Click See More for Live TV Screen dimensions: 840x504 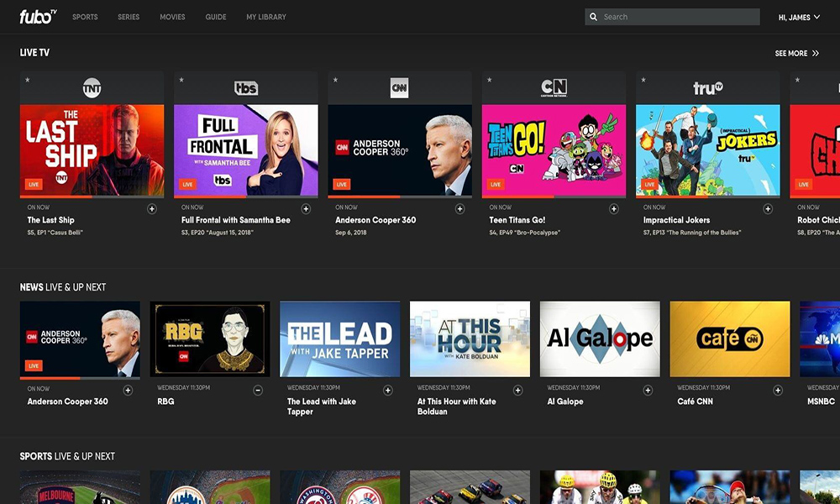pyautogui.click(x=796, y=53)
